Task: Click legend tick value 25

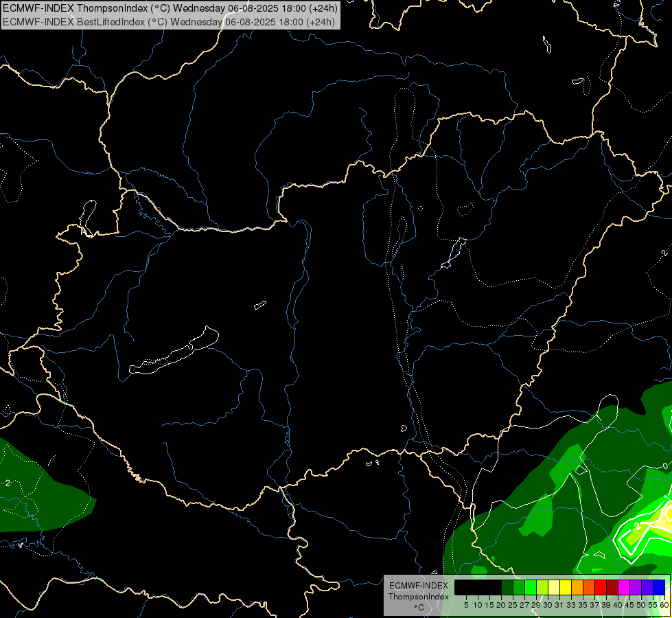Action: pos(513,605)
